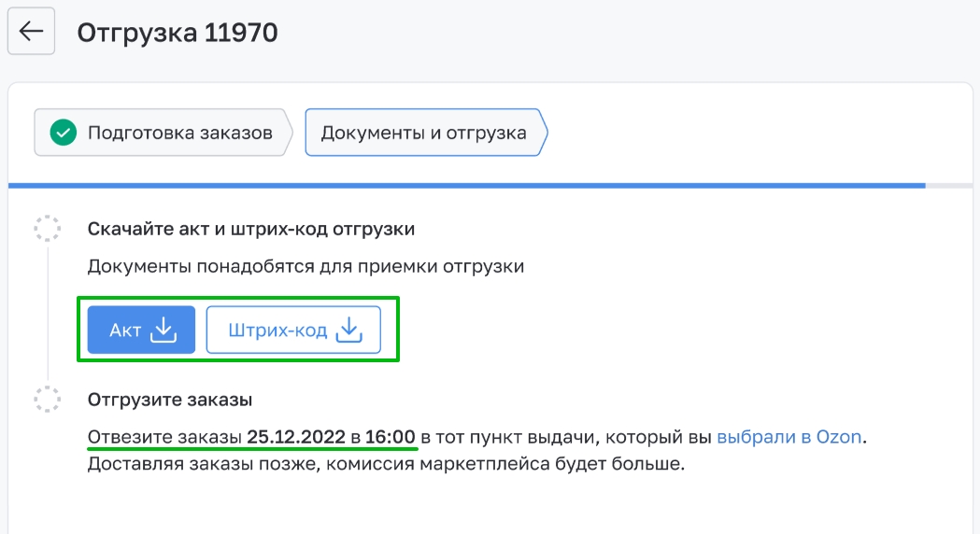Click the Скачайте акт и штрих-код отгрузки heading
This screenshot has width=980, height=534.
click(x=251, y=230)
